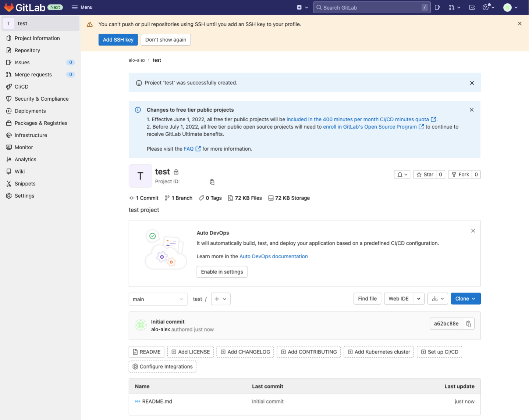The height and width of the screenshot is (420, 529).
Task: Expand the Web IDE options arrow
Action: pyautogui.click(x=419, y=299)
